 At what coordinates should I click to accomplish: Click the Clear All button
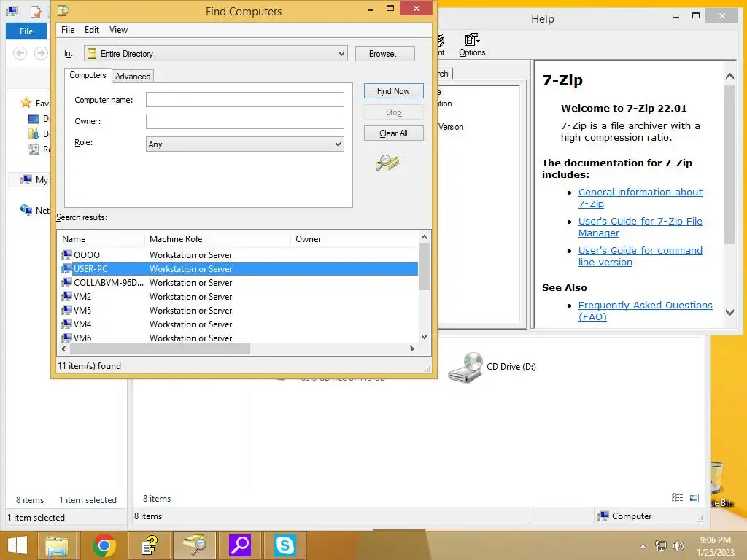click(393, 133)
